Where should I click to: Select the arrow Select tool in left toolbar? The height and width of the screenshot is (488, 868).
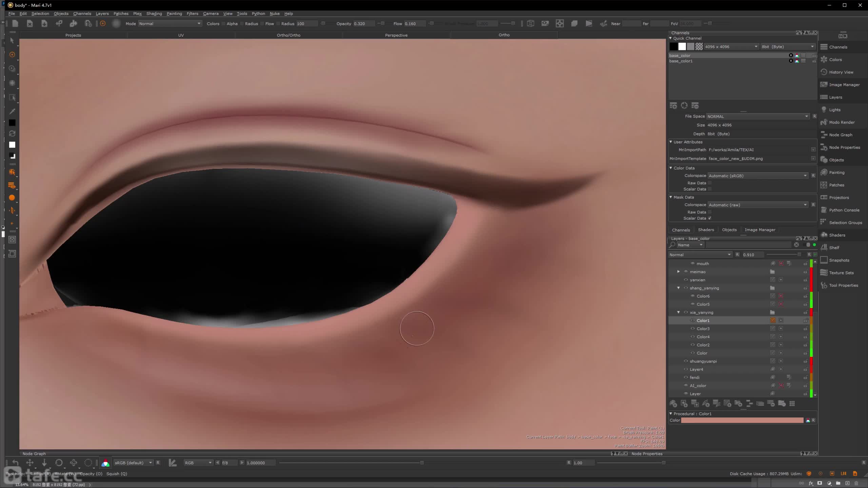pyautogui.click(x=12, y=40)
